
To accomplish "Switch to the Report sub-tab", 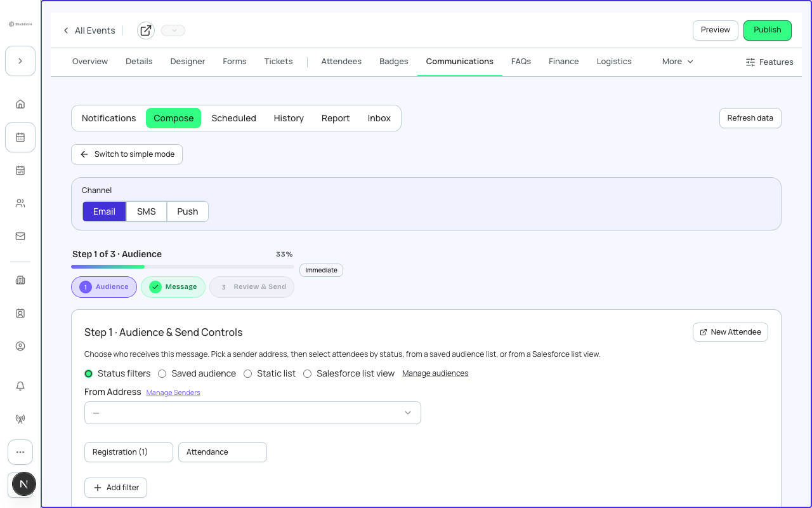I will tap(336, 118).
